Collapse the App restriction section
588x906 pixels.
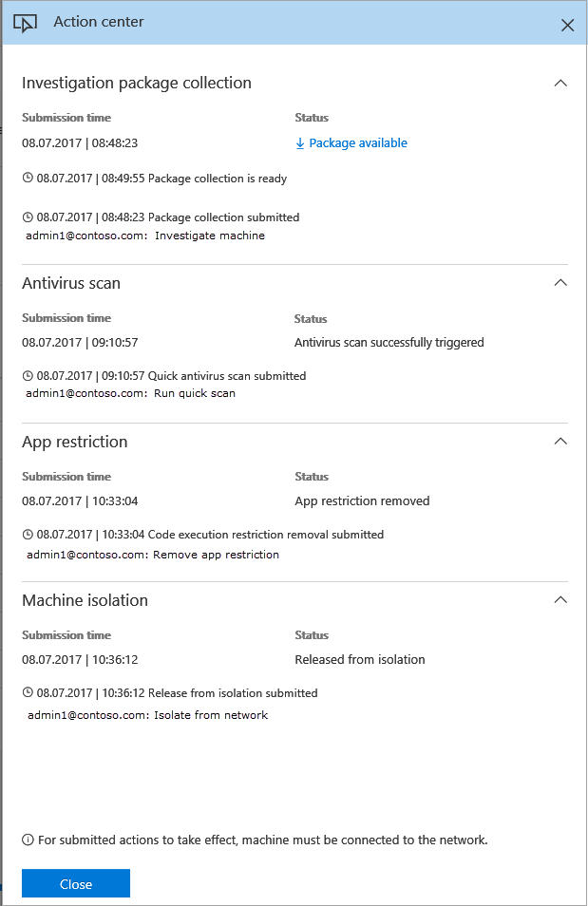click(x=560, y=442)
